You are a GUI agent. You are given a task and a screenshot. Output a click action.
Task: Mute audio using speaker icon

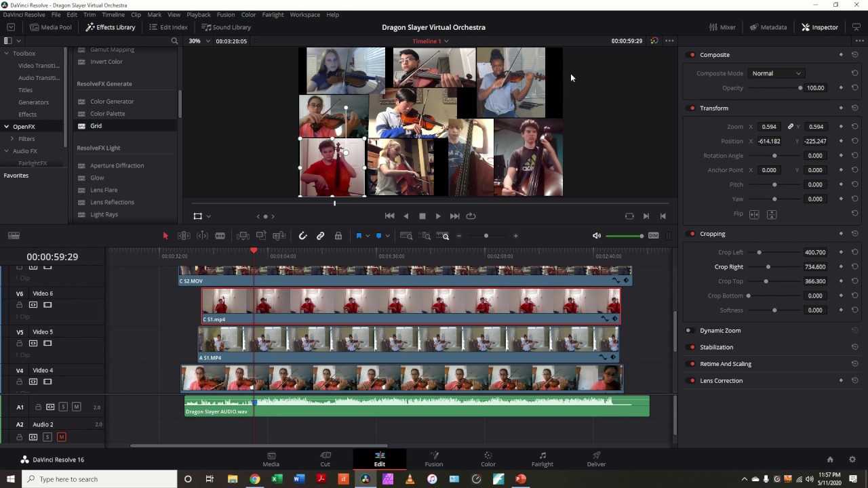(x=597, y=236)
